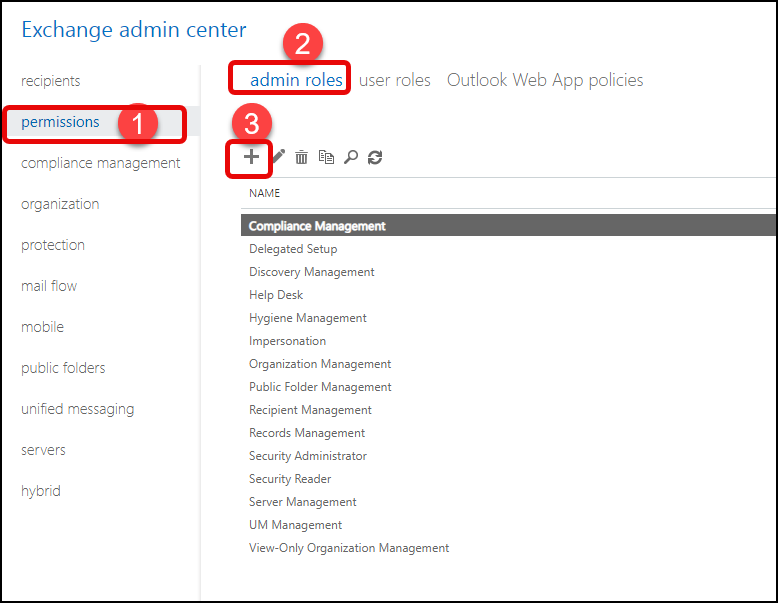Screen dimensions: 778x603
Task: Open the hybrid section in sidebar
Action: (41, 491)
